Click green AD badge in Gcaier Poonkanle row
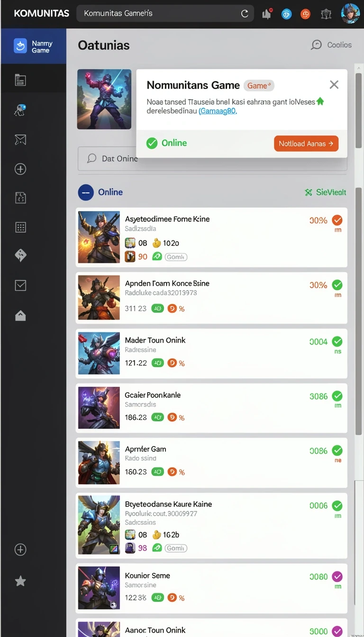Screen dimensions: 364x637 [157, 418]
